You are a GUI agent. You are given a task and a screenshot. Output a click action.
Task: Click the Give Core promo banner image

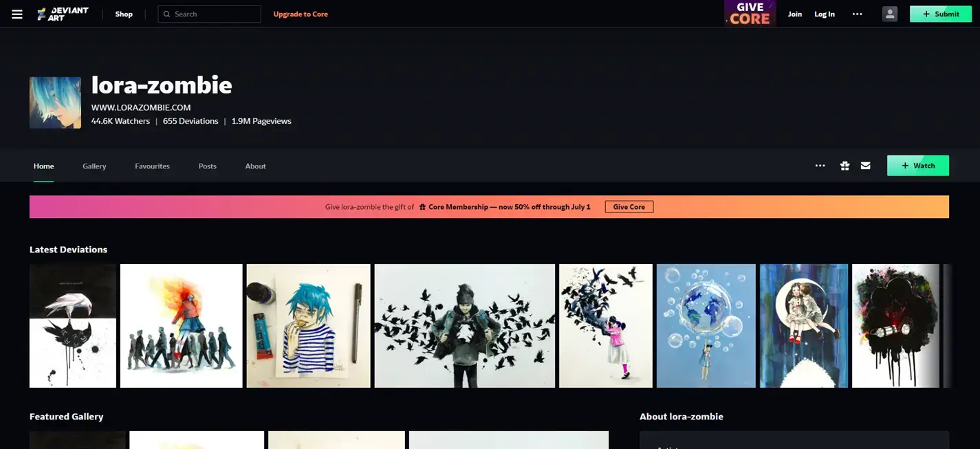(x=750, y=14)
